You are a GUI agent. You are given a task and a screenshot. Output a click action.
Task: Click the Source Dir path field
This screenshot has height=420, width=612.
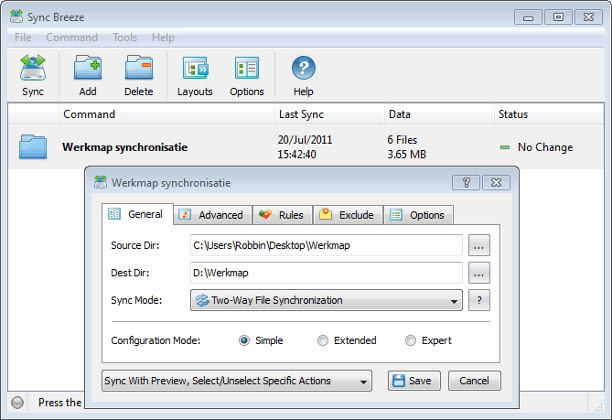(x=326, y=245)
